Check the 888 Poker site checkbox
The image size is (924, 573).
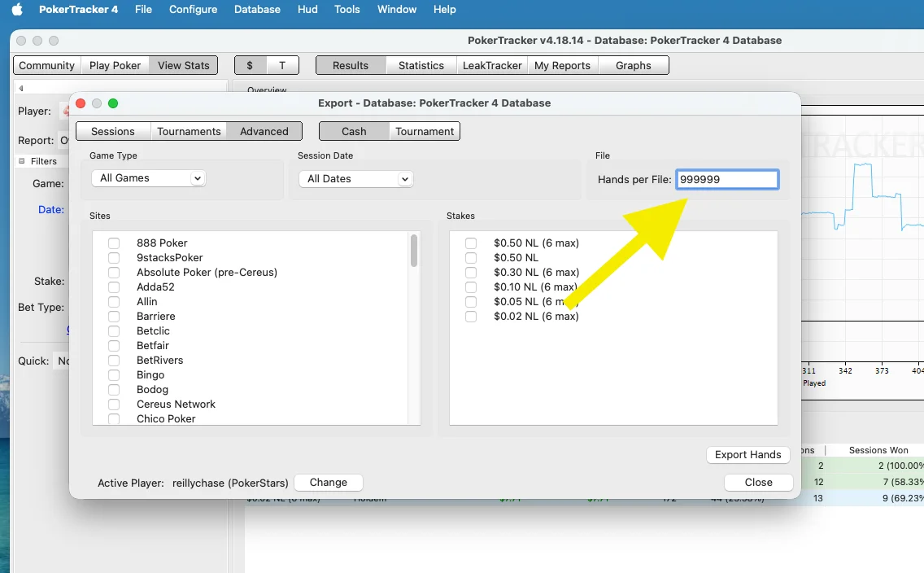point(114,243)
